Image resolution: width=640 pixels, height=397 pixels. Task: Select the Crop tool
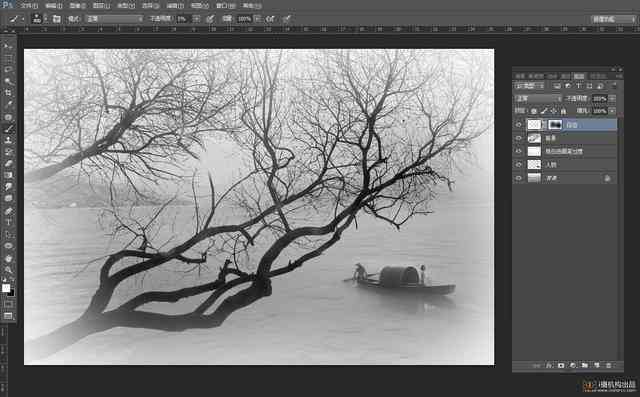coord(8,93)
